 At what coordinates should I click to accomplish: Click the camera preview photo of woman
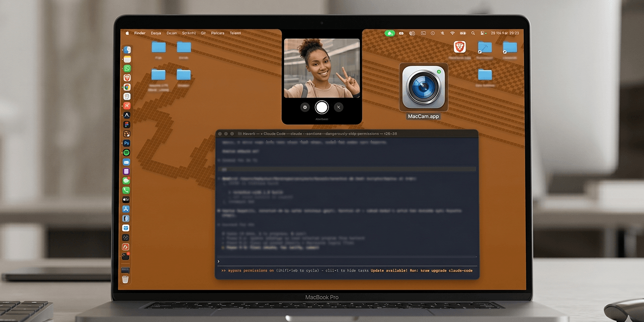pyautogui.click(x=322, y=68)
